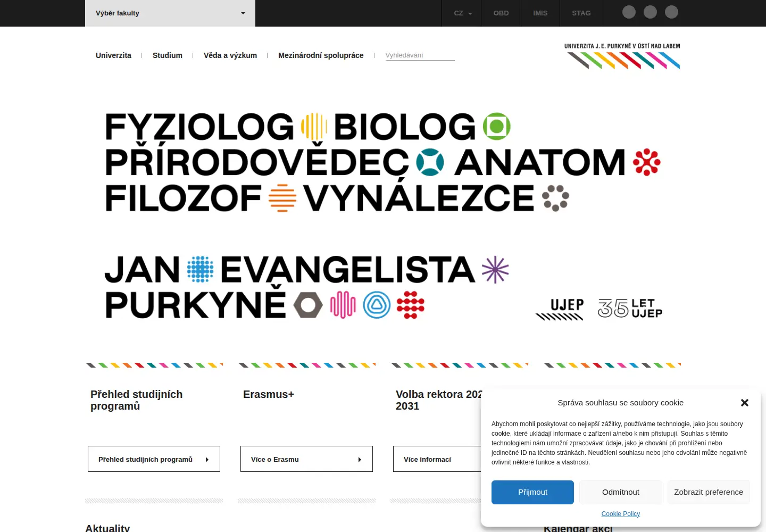The image size is (766, 532).
Task: Open the Mezinárodní spolupráce menu
Action: 321,55
